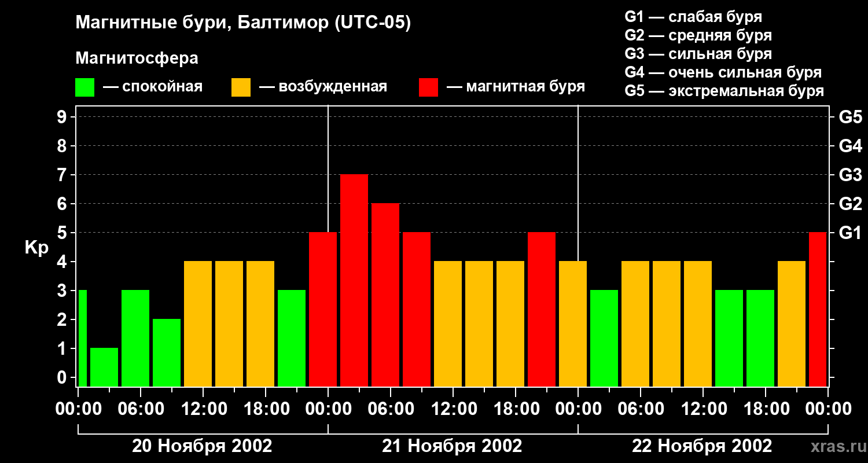Click the yellow возбужденная legend swatch
Viewport: 868px width, 463px height.
[241, 87]
